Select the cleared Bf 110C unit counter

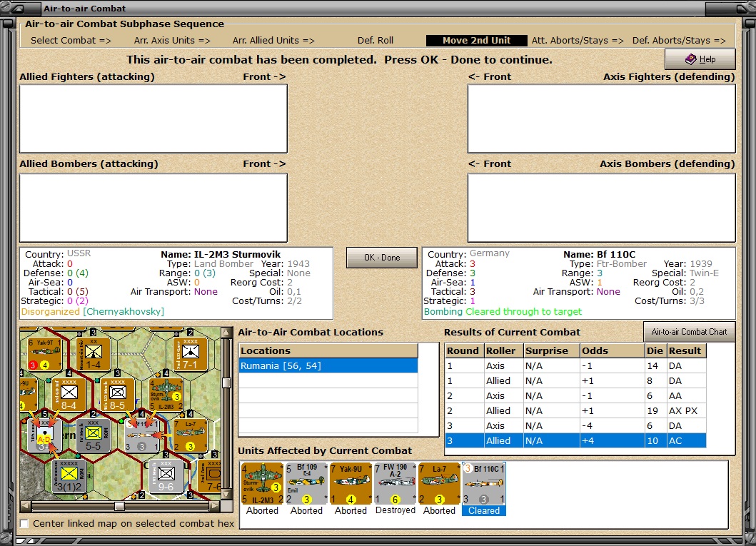483,482
